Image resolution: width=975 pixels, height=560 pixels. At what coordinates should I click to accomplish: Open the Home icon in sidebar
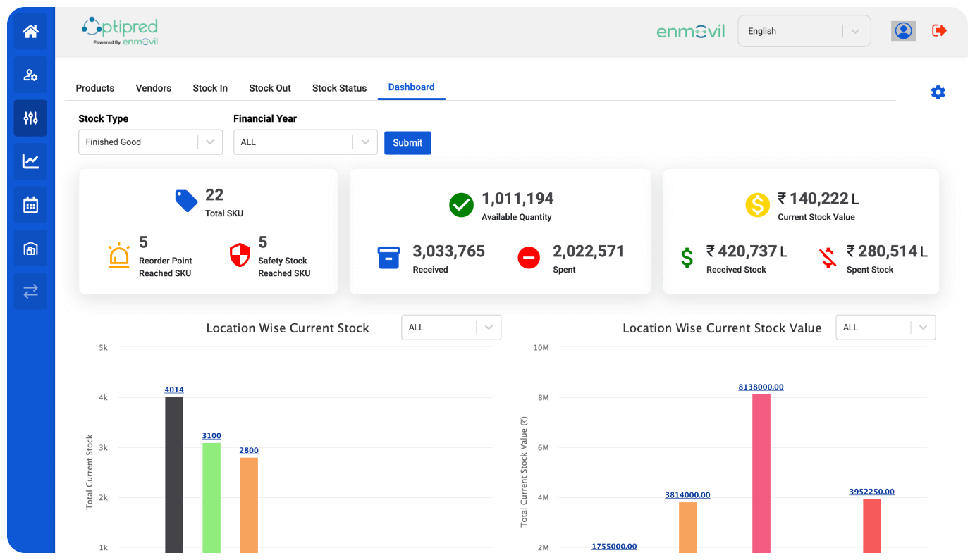pos(30,31)
